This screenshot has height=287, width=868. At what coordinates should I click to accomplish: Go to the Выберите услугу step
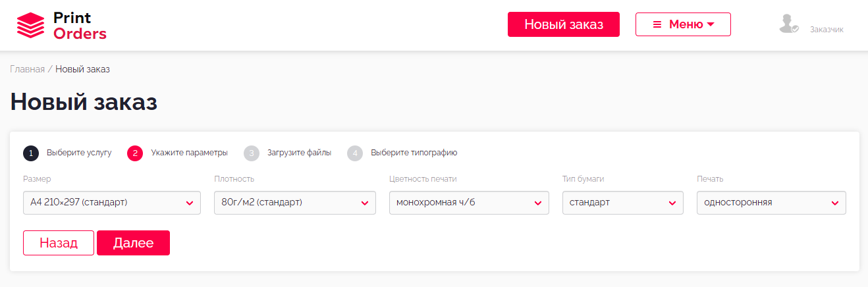pyautogui.click(x=79, y=153)
